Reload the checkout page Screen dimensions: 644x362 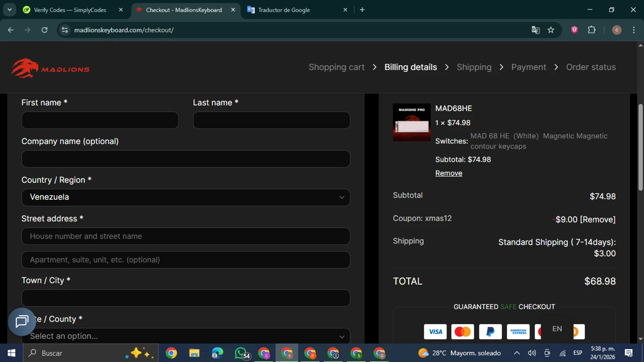click(45, 30)
